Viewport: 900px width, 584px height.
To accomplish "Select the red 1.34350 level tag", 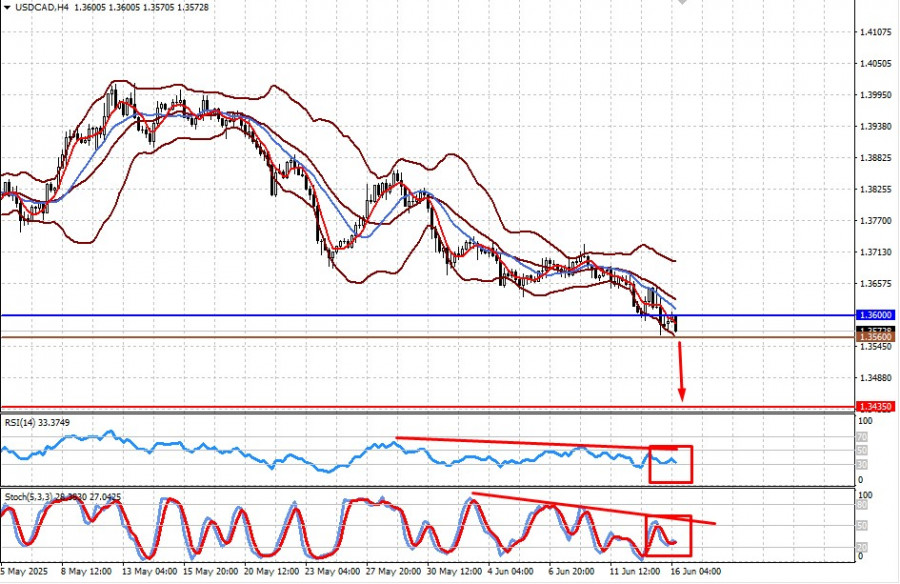I will pos(875,407).
